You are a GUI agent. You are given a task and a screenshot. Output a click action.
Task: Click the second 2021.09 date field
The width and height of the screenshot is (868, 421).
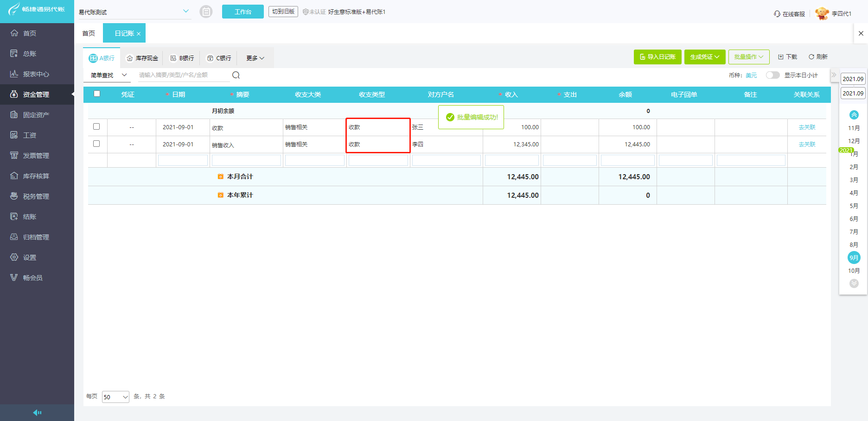853,93
